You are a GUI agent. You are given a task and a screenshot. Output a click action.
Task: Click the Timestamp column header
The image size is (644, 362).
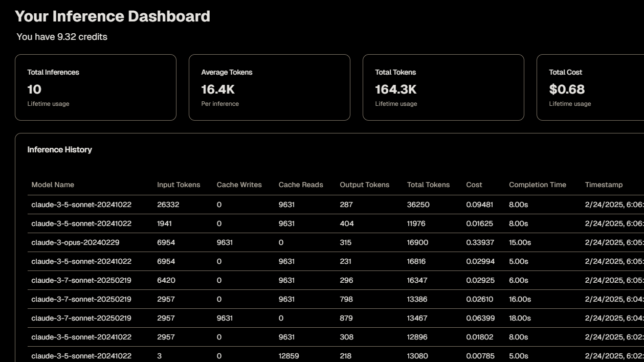pyautogui.click(x=604, y=185)
